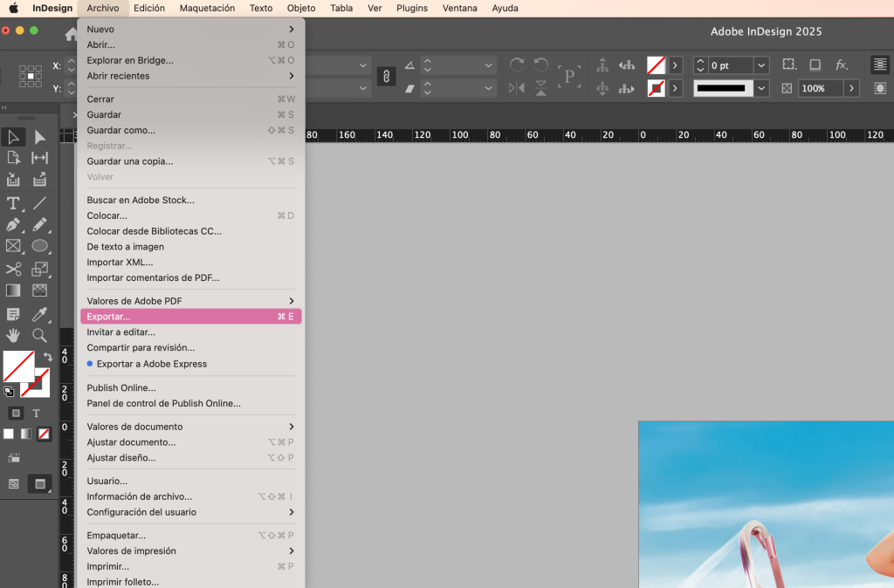Open the Edición menu
Screen dimensions: 894x588
149,8
